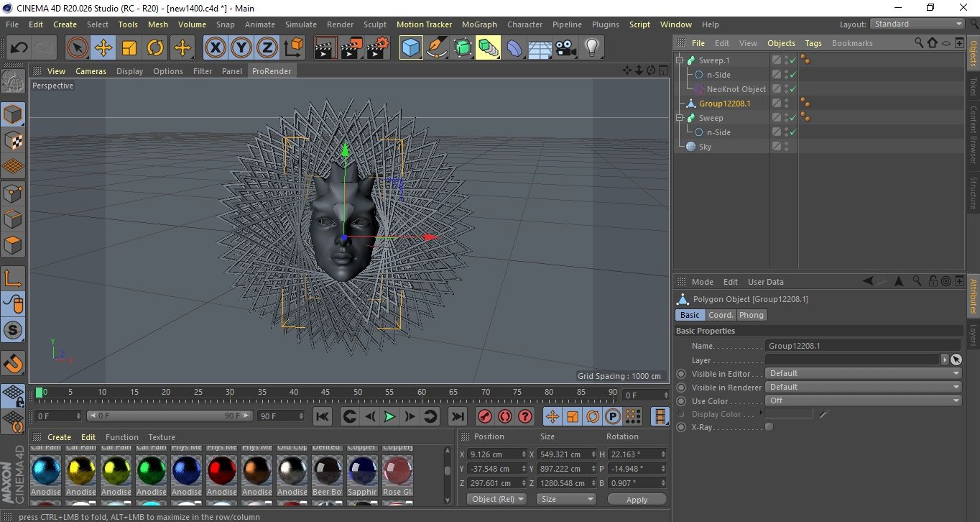
Task: Click Render View clapperboard icon
Action: click(325, 48)
